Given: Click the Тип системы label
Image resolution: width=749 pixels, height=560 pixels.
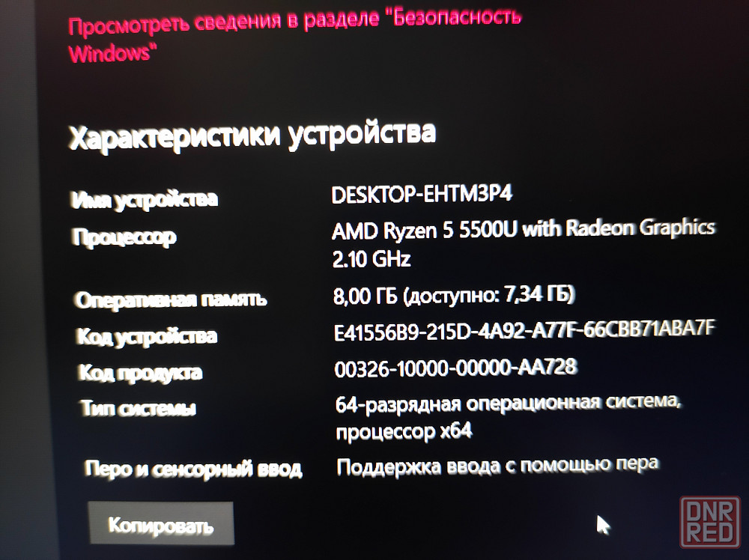Looking at the screenshot, I should [138, 408].
